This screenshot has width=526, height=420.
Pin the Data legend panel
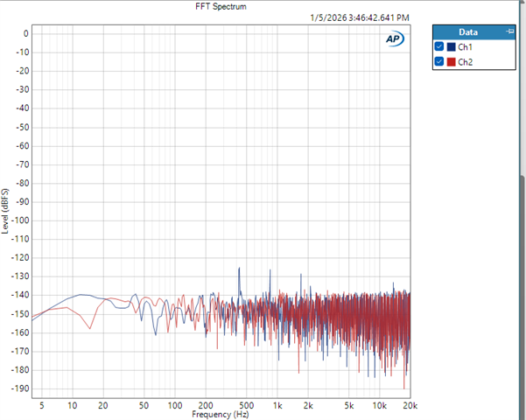510,31
